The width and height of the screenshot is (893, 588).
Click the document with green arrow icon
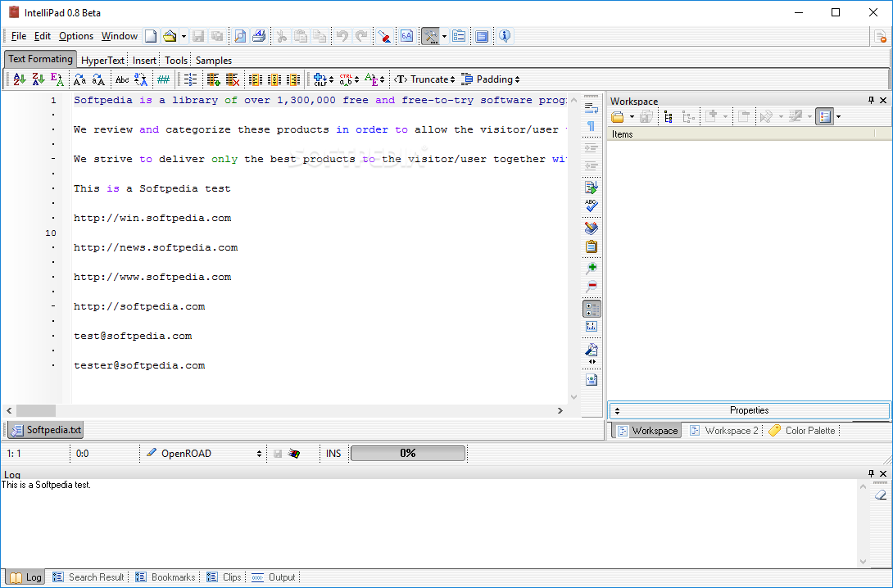pyautogui.click(x=592, y=187)
